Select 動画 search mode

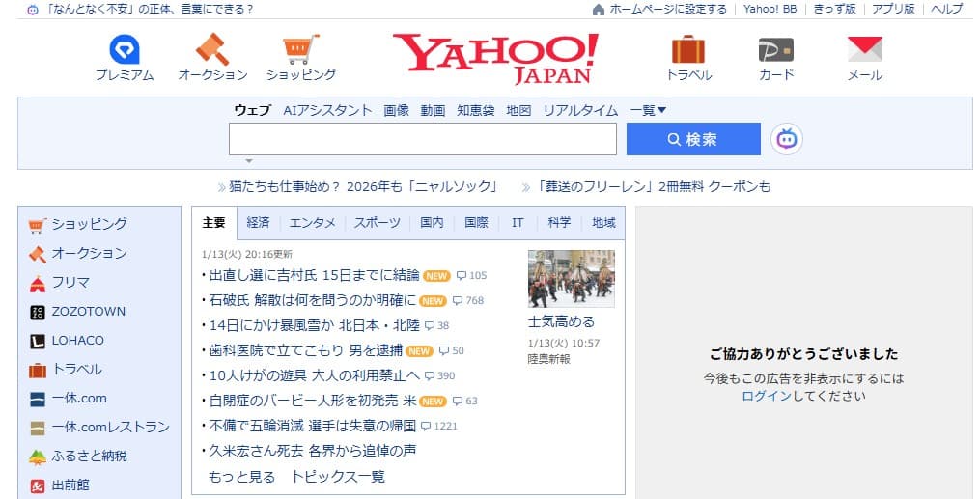tap(433, 111)
